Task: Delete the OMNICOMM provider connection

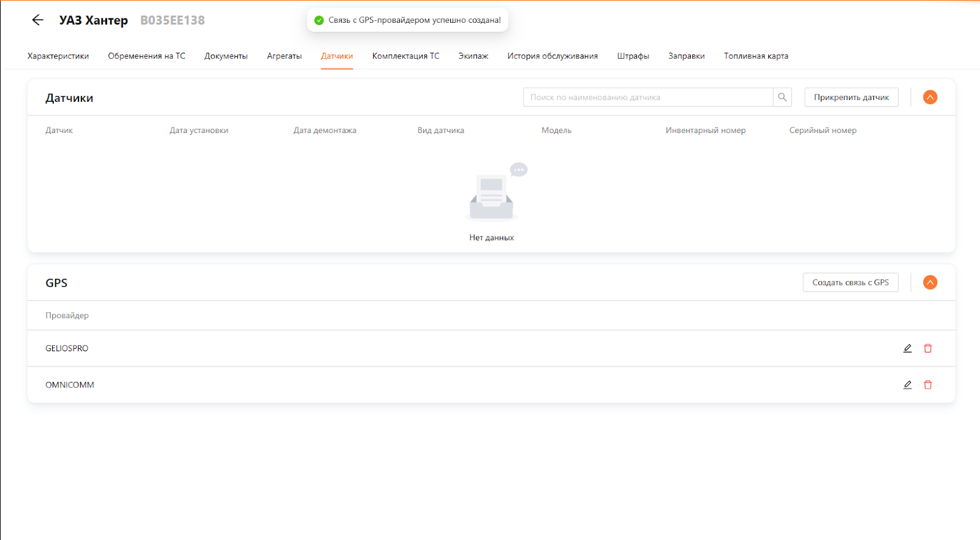Action: (928, 385)
